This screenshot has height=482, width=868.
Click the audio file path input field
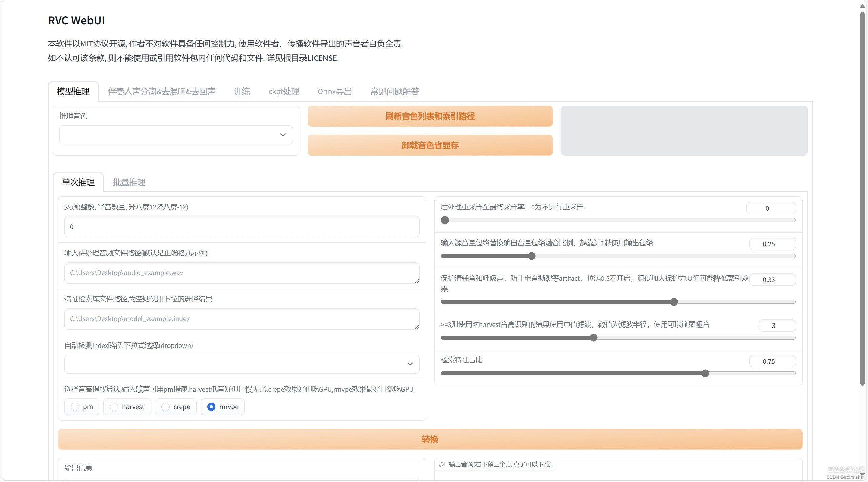click(x=241, y=273)
